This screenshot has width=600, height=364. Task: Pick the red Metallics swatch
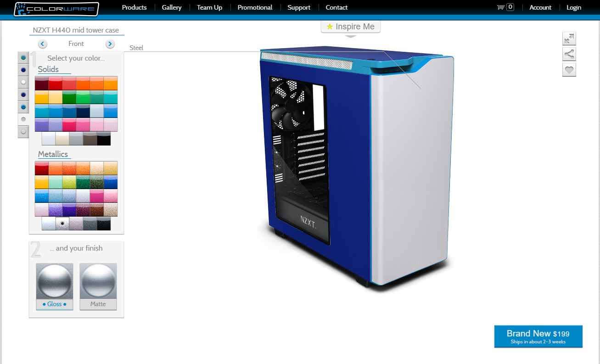[x=42, y=168]
